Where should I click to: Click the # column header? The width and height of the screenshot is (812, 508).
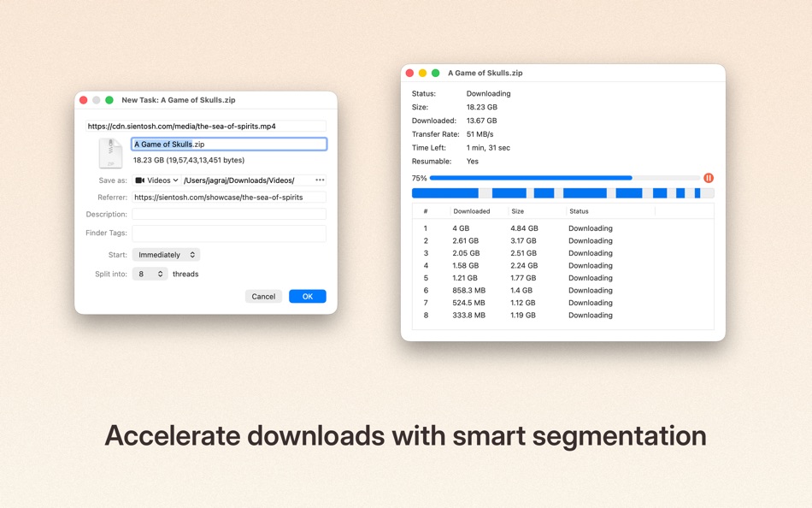[426, 211]
